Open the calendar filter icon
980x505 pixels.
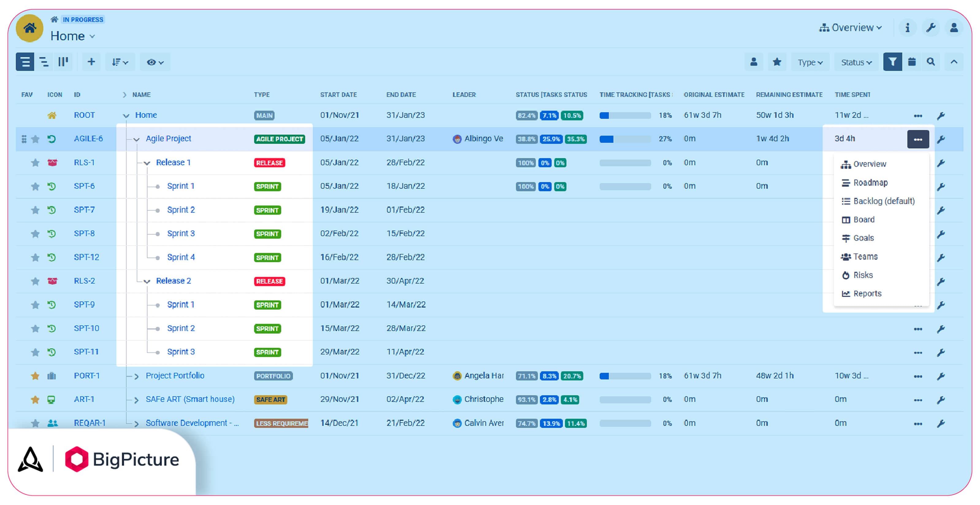tap(912, 62)
